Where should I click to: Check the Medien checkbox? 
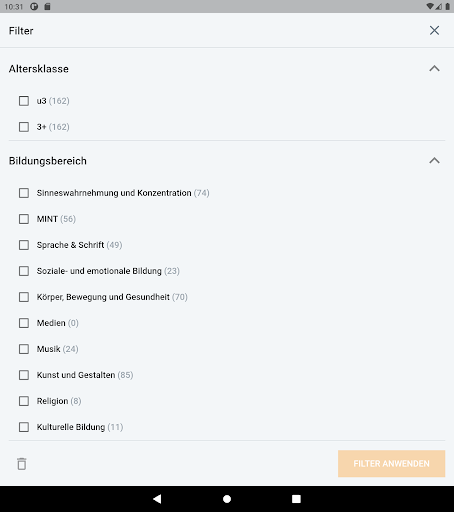click(x=24, y=323)
